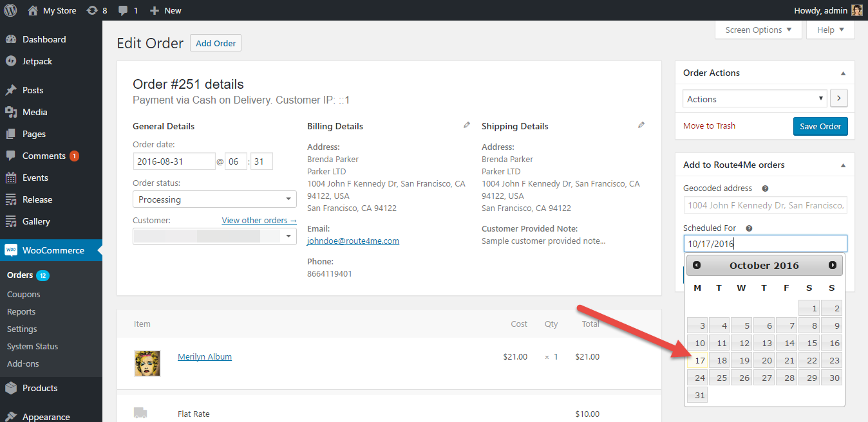Click the shipping details pencil icon
The width and height of the screenshot is (868, 422).
[641, 125]
